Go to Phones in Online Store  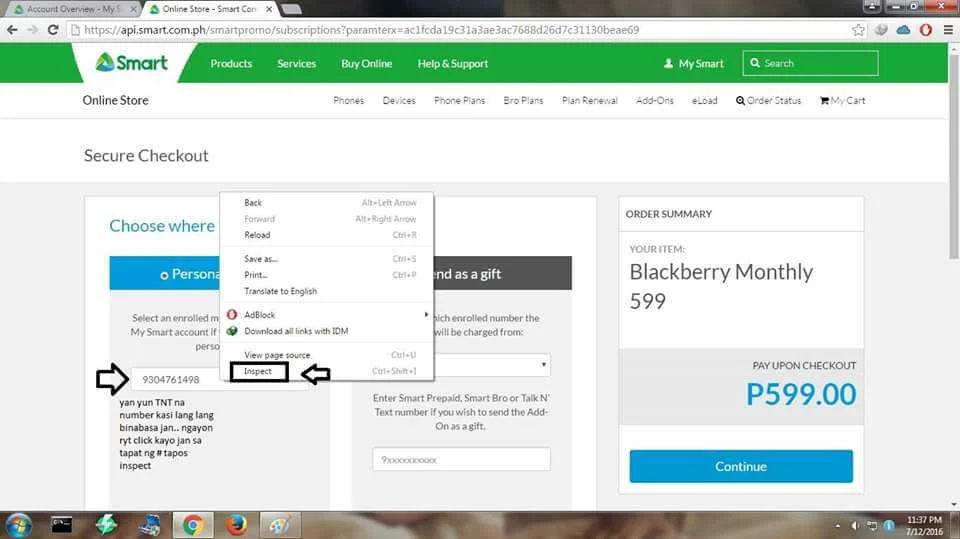click(x=348, y=100)
